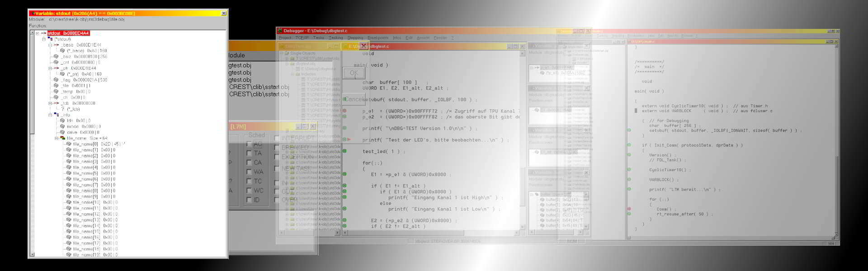
Task: Select the file_name[0] array element icon
Action: (69, 144)
